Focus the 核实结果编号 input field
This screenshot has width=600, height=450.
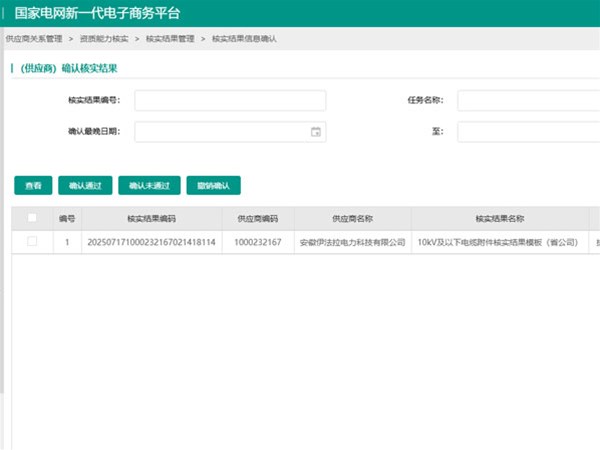[230, 101]
